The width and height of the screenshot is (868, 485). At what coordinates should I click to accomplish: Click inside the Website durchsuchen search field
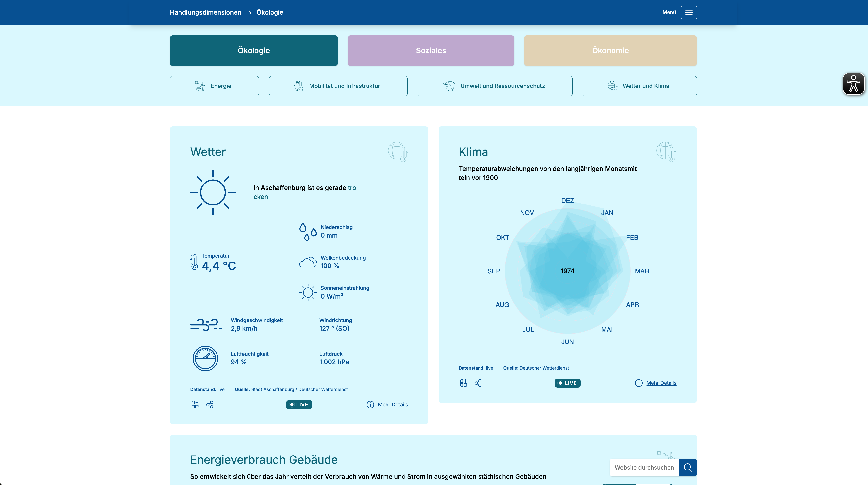[x=644, y=467]
